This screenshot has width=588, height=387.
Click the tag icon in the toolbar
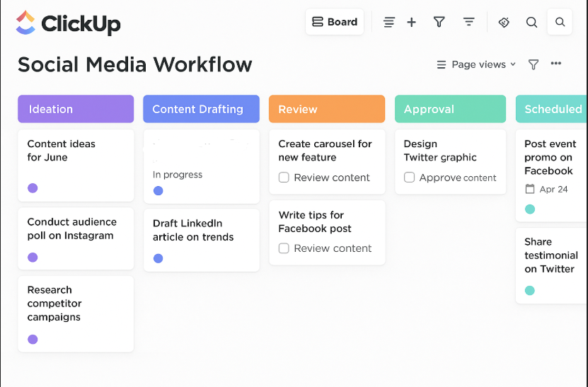(504, 23)
